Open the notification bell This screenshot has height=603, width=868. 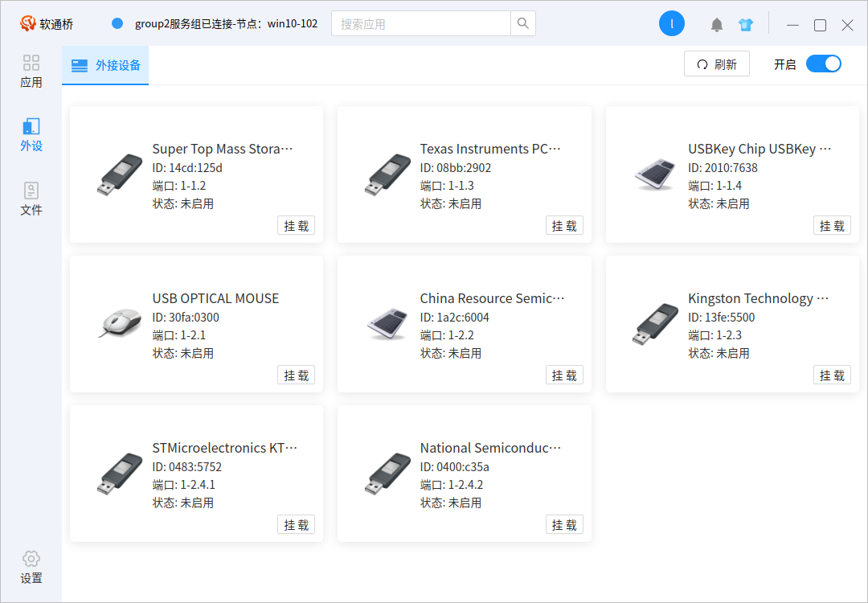[717, 25]
